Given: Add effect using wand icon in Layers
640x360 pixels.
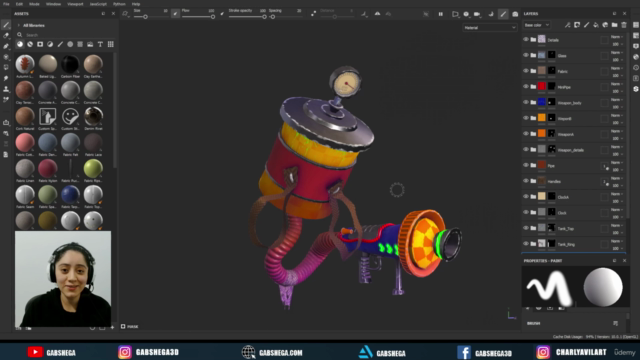Looking at the screenshot, I should click(568, 25).
